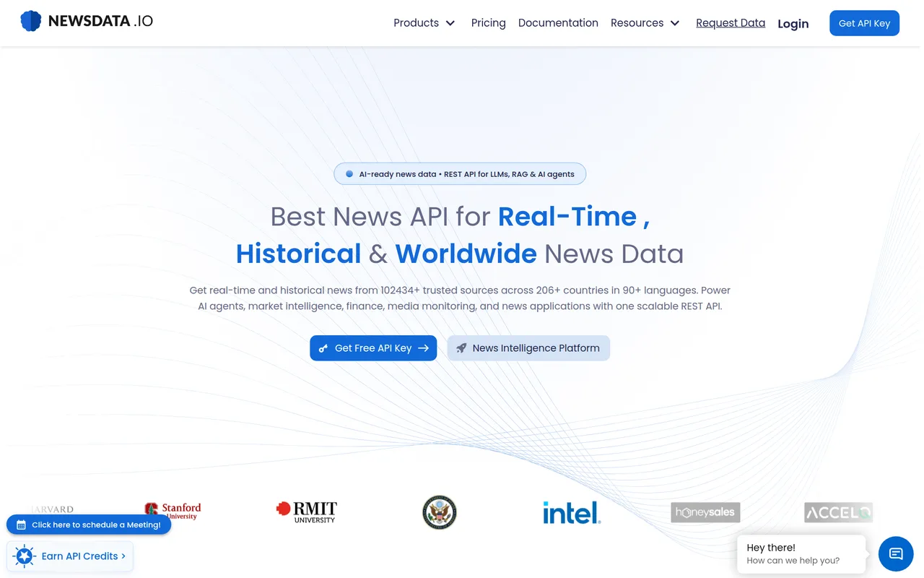This screenshot has width=924, height=578.
Task: Click the ACCEL logo
Action: point(838,512)
